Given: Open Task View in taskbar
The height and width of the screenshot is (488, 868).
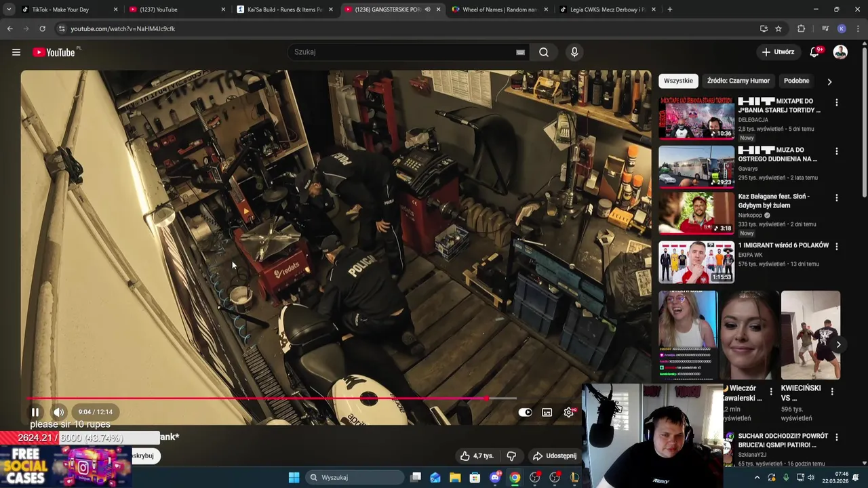Looking at the screenshot, I should coord(416,477).
